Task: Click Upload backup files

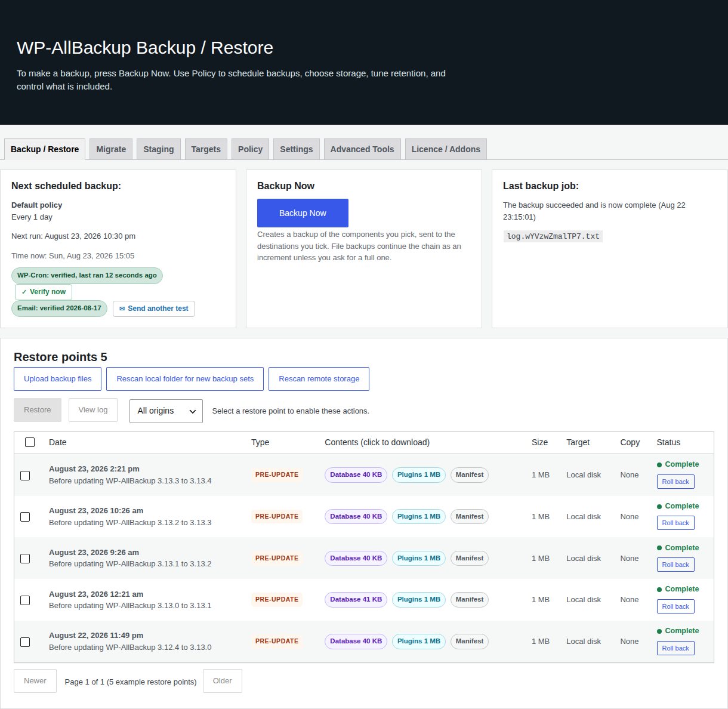Action: point(58,379)
